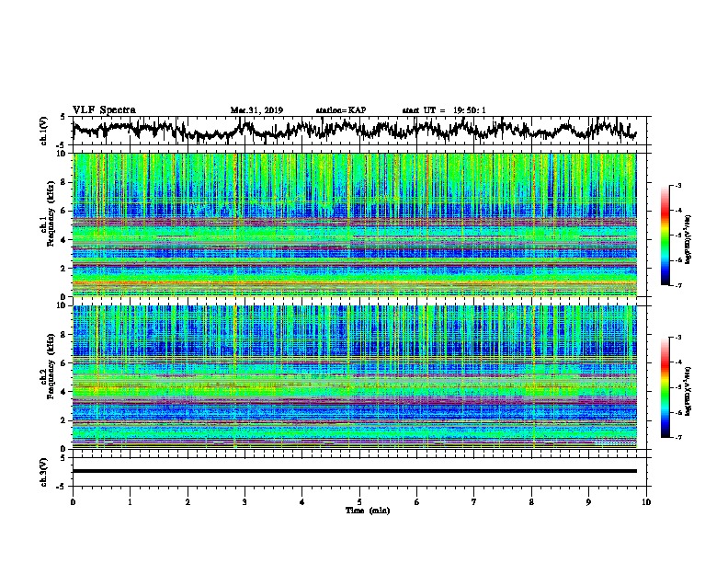Image resolution: width=728 pixels, height=563 pixels.
Task: Select the 'start UT = 19:50:1' text
Action: tap(444, 110)
